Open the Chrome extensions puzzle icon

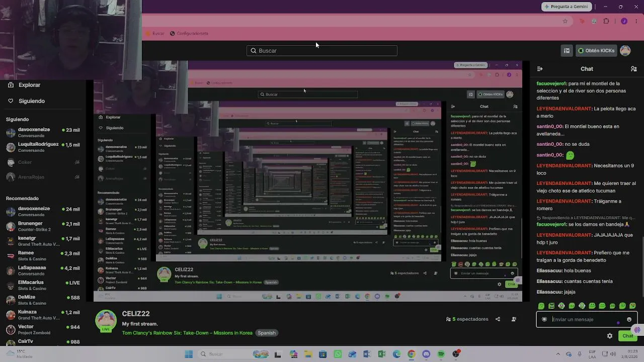(606, 21)
